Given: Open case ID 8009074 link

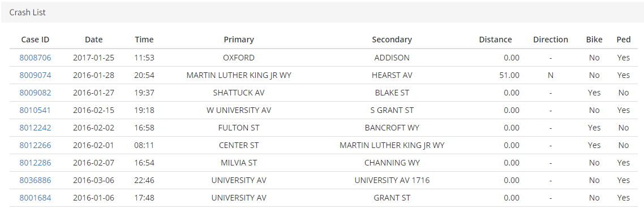Looking at the screenshot, I should 35,75.
